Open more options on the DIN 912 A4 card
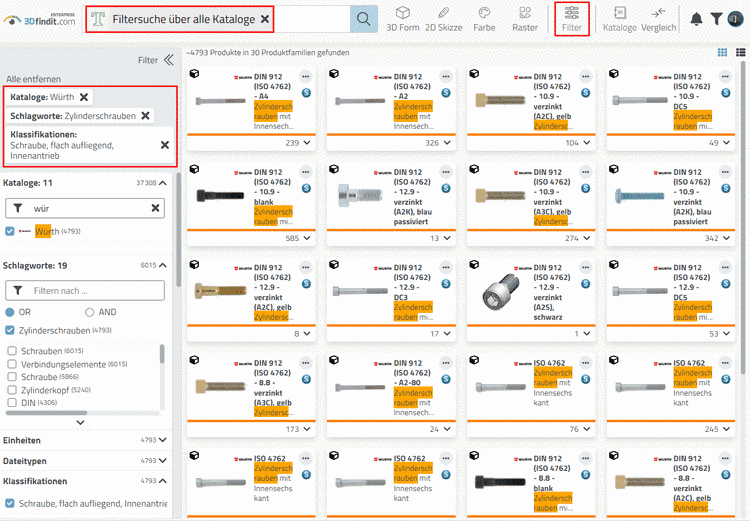The width and height of the screenshot is (750, 521). pos(306,77)
